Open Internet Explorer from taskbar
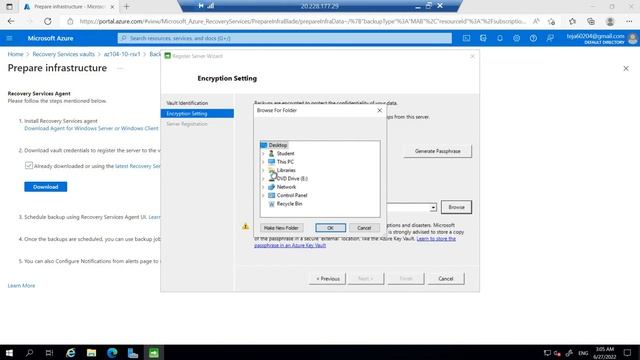This screenshot has width=640, height=360. [x=71, y=353]
